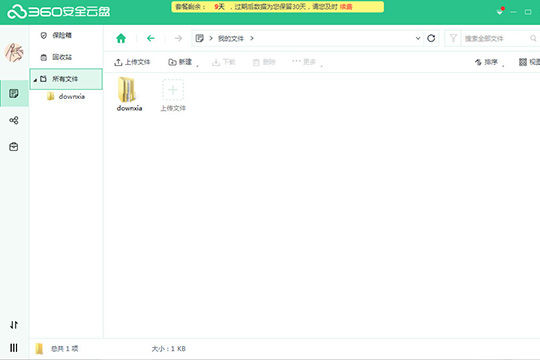Collapse the 所有文件 tree node
Image resolution: width=540 pixels, height=360 pixels.
(35, 80)
